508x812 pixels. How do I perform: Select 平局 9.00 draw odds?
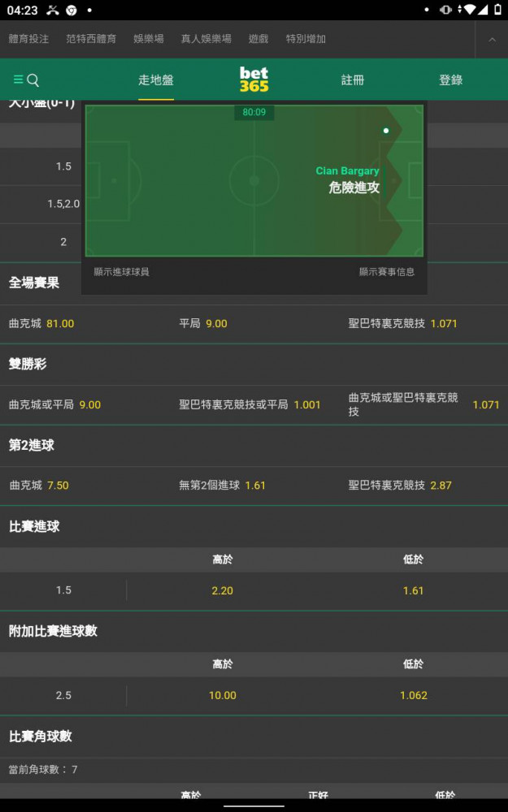point(203,324)
